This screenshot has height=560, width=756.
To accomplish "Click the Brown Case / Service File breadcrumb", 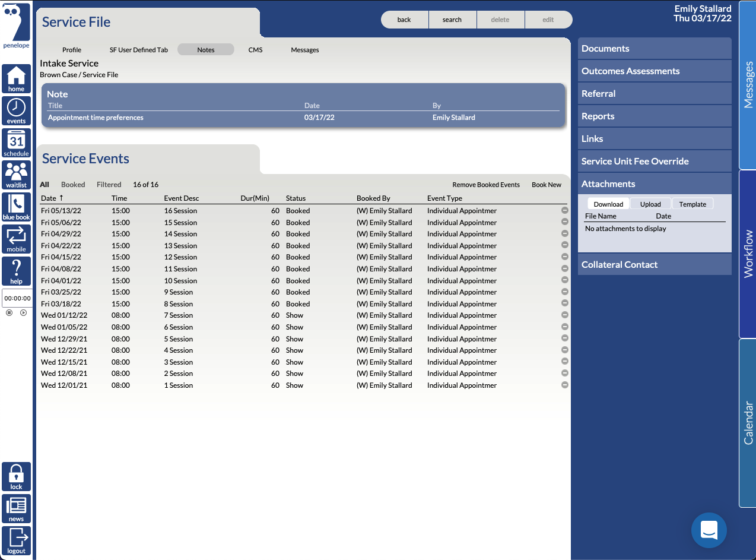I will tap(79, 75).
